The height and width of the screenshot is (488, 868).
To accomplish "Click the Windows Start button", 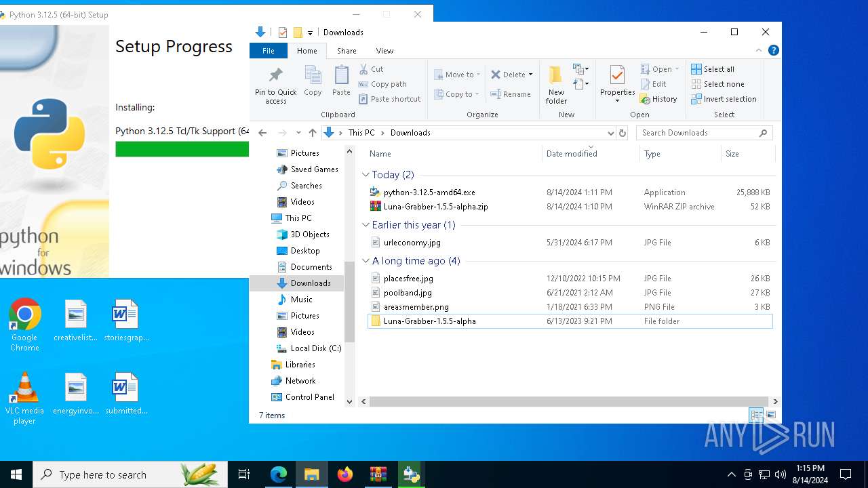I will pyautogui.click(x=16, y=474).
